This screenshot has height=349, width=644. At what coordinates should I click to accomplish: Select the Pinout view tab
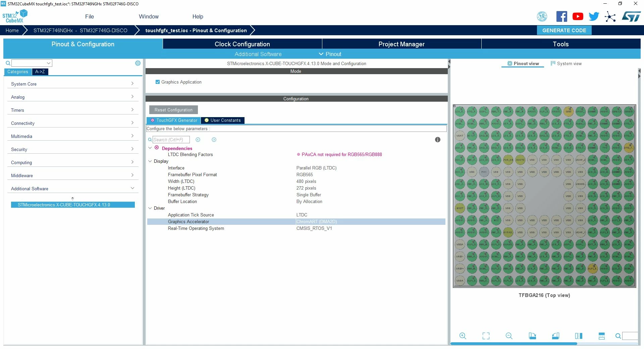(523, 63)
